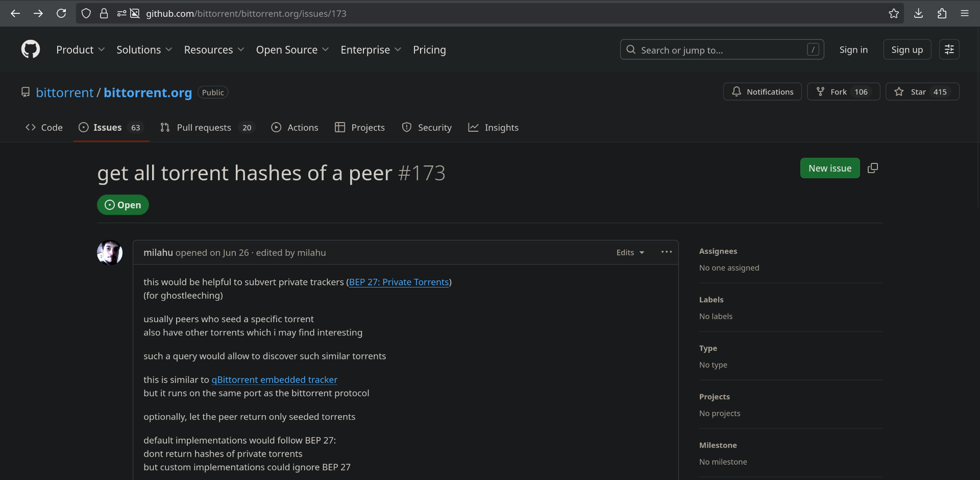The width and height of the screenshot is (980, 480).
Task: Open the tracking protection shield icon
Action: pyautogui.click(x=86, y=13)
